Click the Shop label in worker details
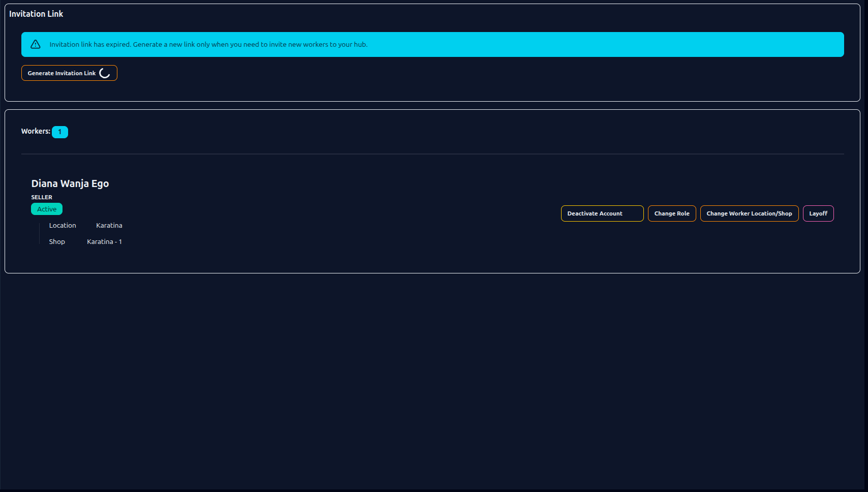This screenshot has width=868, height=492. [x=57, y=241]
